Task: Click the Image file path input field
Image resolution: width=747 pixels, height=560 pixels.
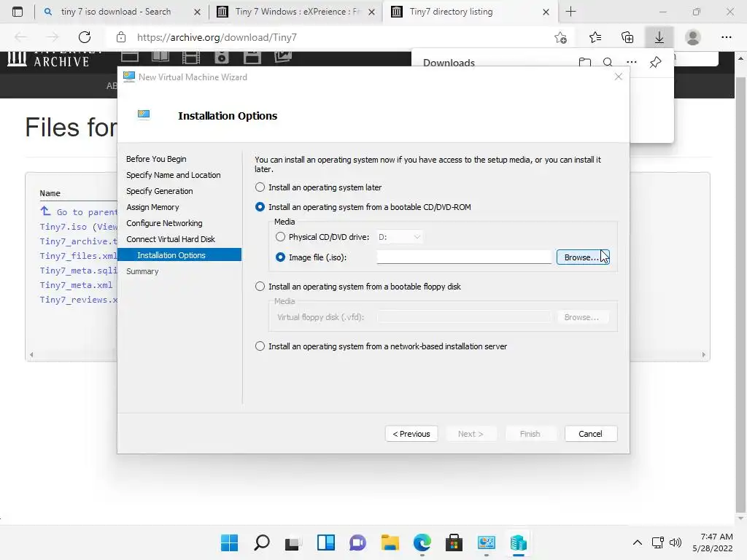Action: 464,257
